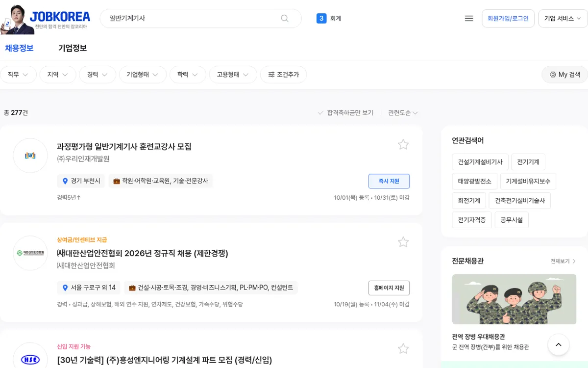Toggle 합격축하금만 보기 filter
Viewport: 588px width, 368px height.
[x=345, y=113]
